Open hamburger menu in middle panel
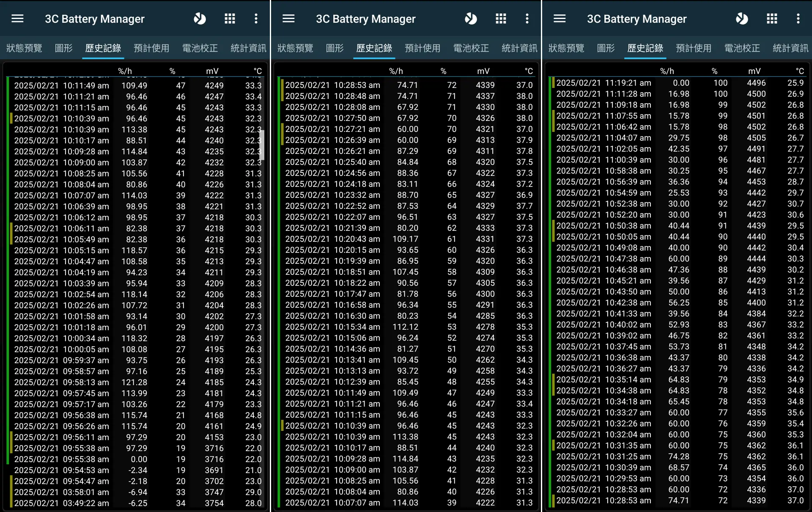The width and height of the screenshot is (812, 512). (x=288, y=19)
